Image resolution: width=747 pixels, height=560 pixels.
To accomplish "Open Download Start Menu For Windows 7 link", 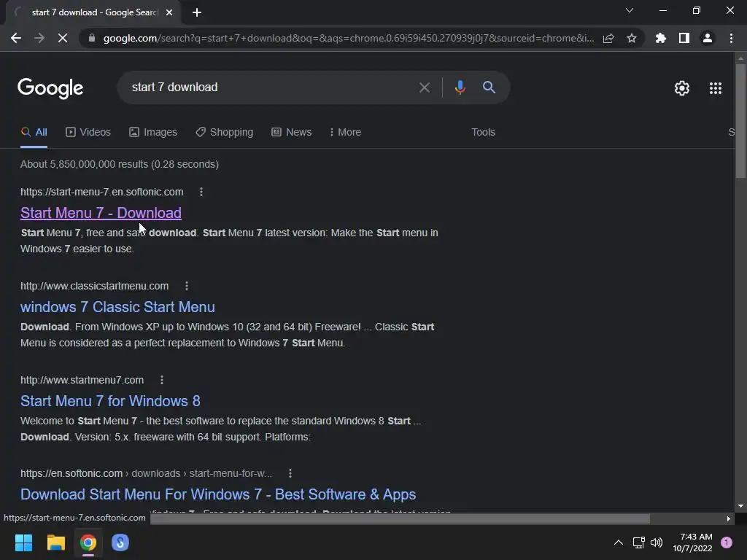I will coord(218,494).
